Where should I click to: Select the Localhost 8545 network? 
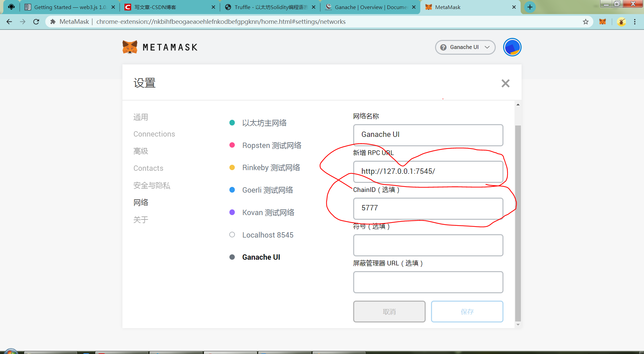coord(267,235)
